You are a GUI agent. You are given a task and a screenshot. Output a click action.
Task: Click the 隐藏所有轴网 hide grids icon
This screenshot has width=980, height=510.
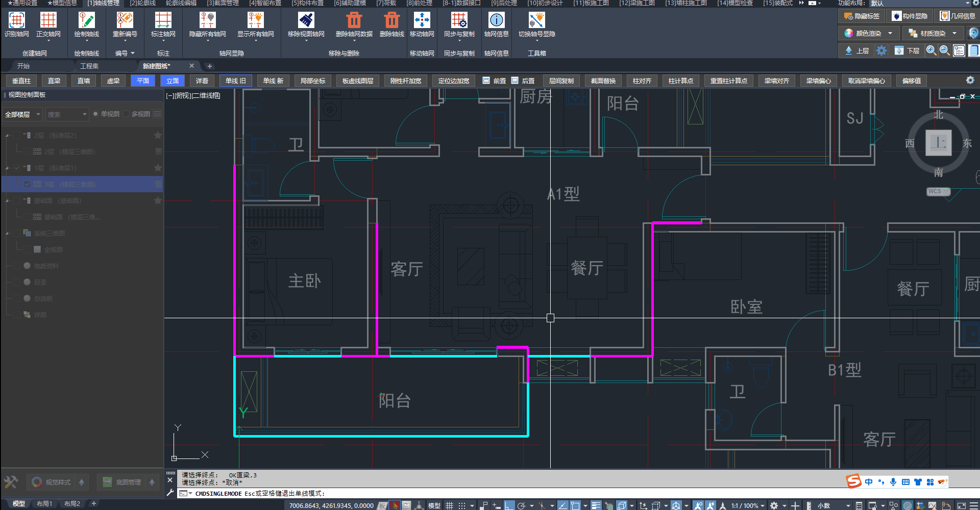click(207, 21)
